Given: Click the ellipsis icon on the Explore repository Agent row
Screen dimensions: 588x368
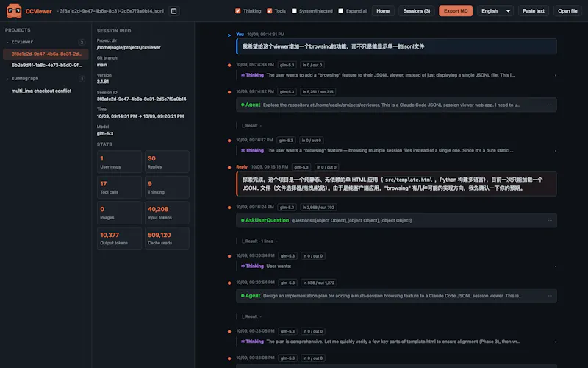Looking at the screenshot, I should click(550, 105).
